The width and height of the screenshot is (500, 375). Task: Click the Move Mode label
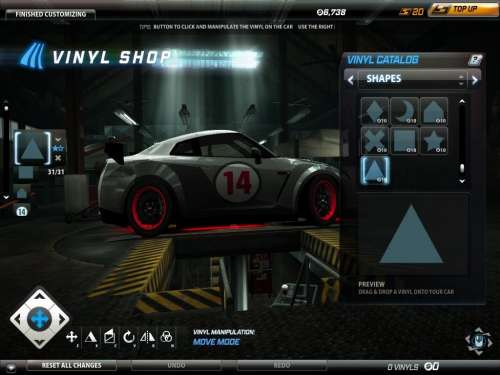(x=216, y=342)
